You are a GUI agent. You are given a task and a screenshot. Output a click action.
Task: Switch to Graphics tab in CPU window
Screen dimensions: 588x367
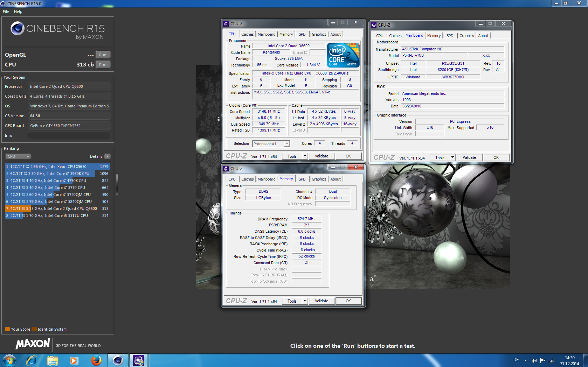(x=319, y=34)
